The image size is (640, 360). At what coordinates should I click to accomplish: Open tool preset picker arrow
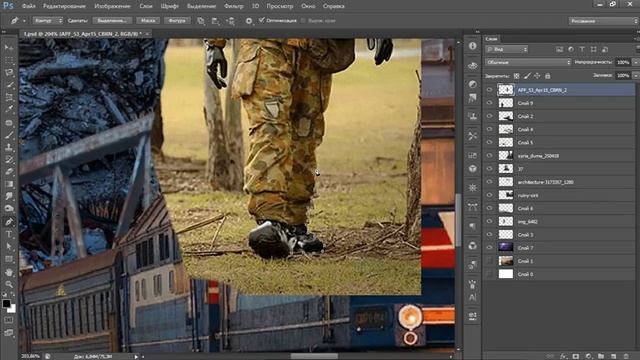click(24, 20)
